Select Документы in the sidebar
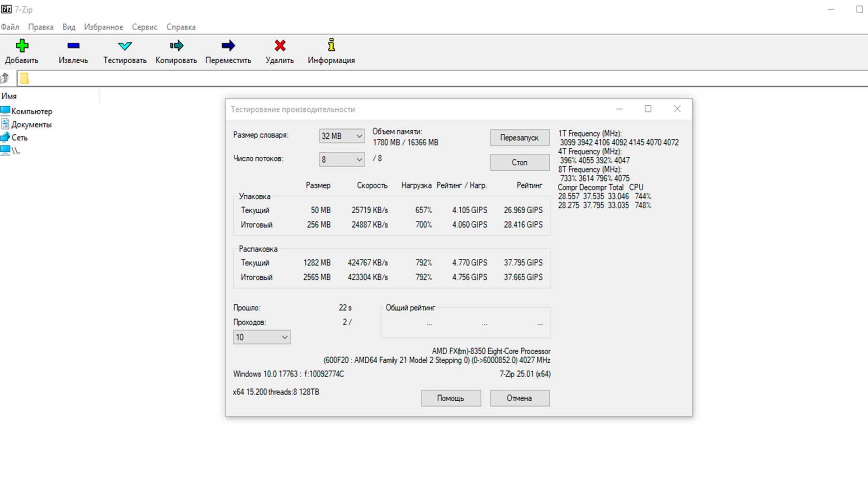This screenshot has width=868, height=488. pyautogui.click(x=33, y=124)
